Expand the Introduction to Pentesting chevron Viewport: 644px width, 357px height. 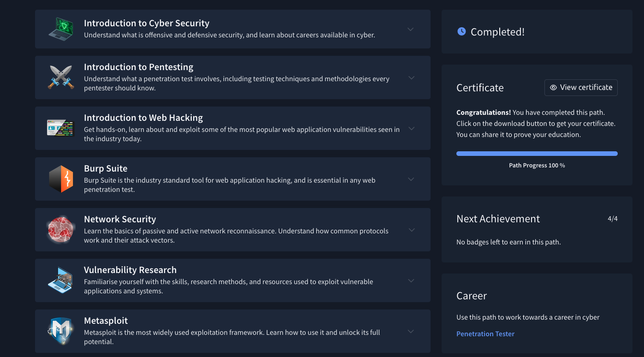[412, 77]
